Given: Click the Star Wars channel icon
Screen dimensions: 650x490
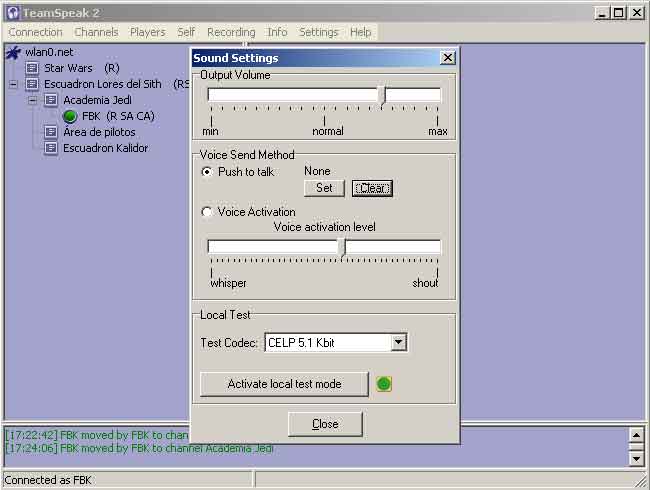Looking at the screenshot, I should (32, 68).
